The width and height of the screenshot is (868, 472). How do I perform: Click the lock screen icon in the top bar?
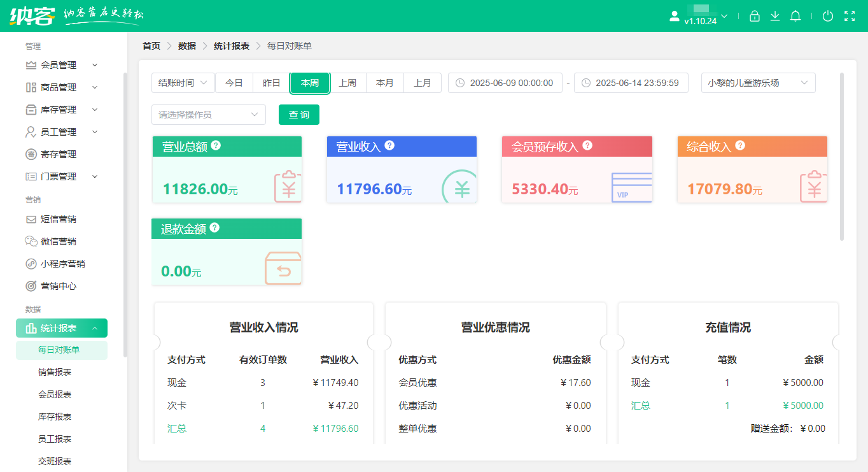point(755,16)
